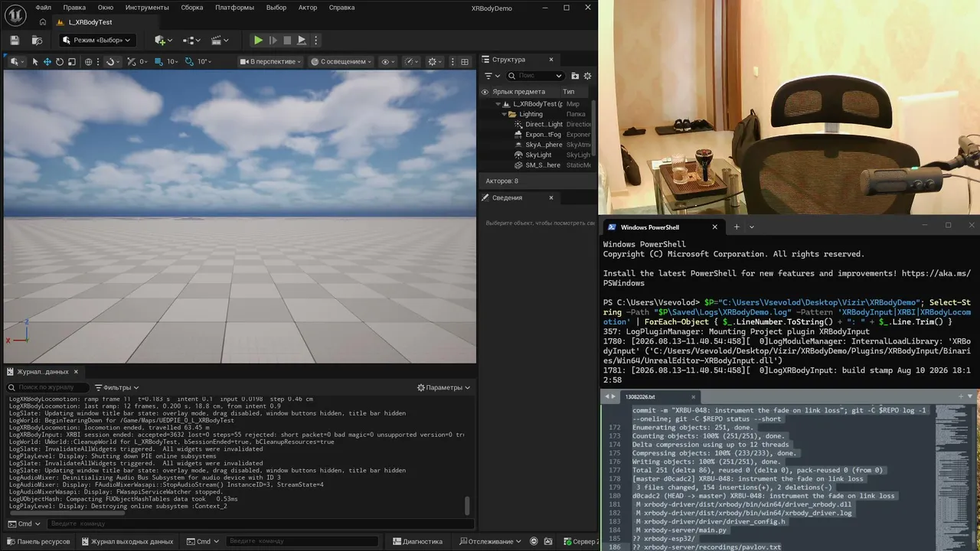This screenshot has width=980, height=551.
Task: Open the 'Инструменты' menu
Action: click(147, 8)
